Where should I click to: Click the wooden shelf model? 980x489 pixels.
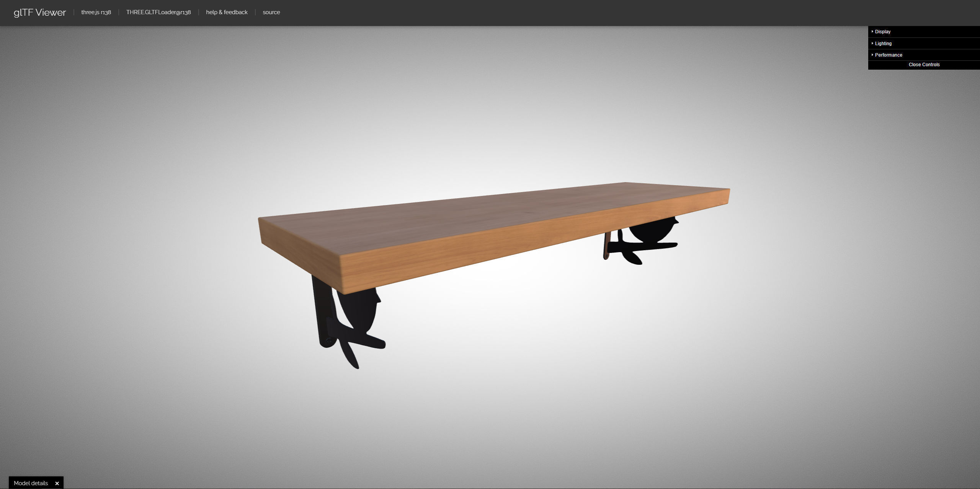pyautogui.click(x=494, y=237)
